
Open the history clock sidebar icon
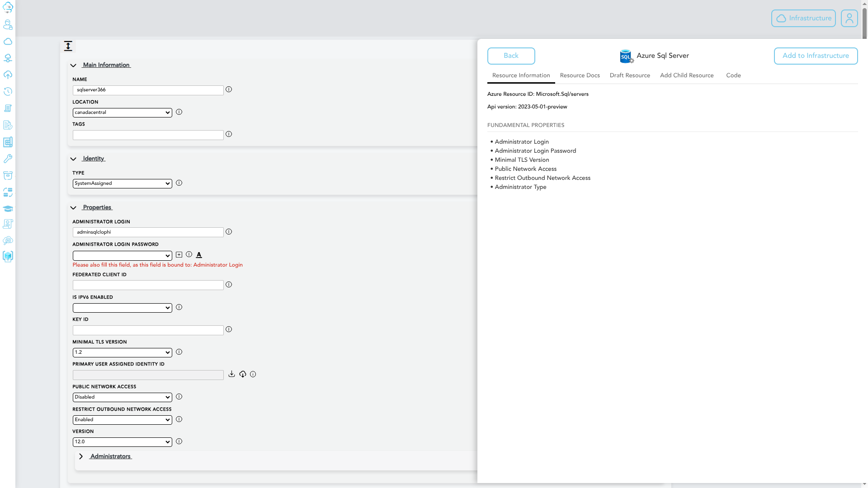click(8, 92)
